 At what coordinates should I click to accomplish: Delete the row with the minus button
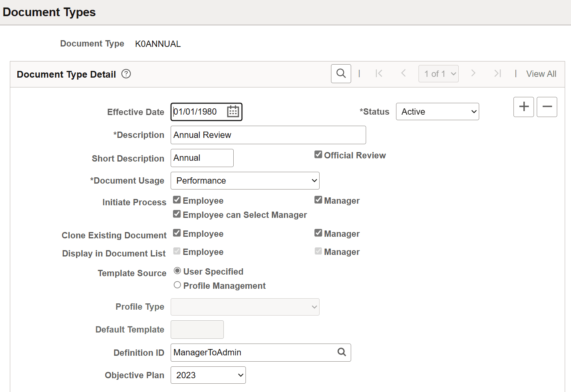(x=547, y=107)
